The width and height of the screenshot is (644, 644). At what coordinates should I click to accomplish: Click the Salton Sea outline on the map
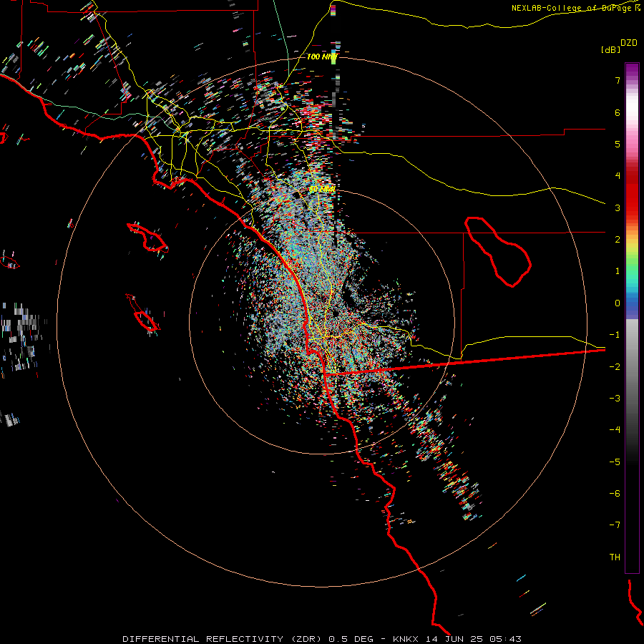click(x=497, y=251)
